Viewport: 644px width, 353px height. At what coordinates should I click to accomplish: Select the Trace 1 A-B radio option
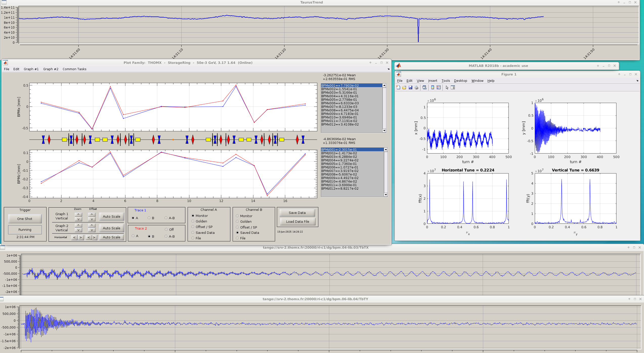coord(166,218)
